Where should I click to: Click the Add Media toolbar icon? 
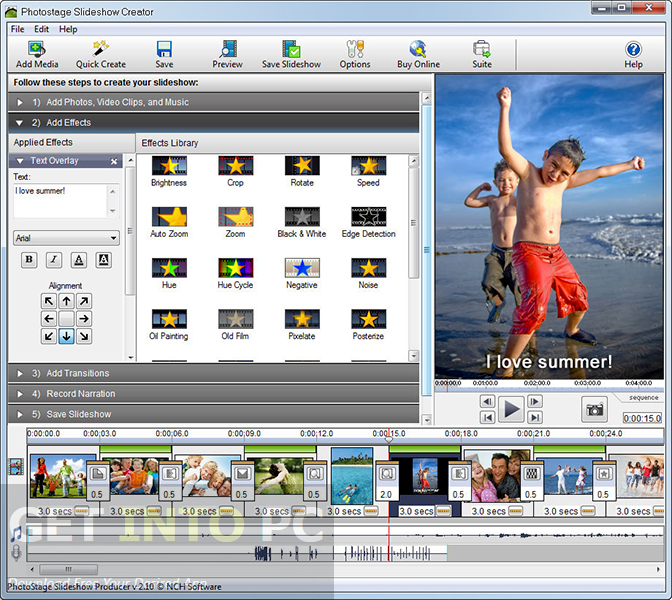point(37,54)
